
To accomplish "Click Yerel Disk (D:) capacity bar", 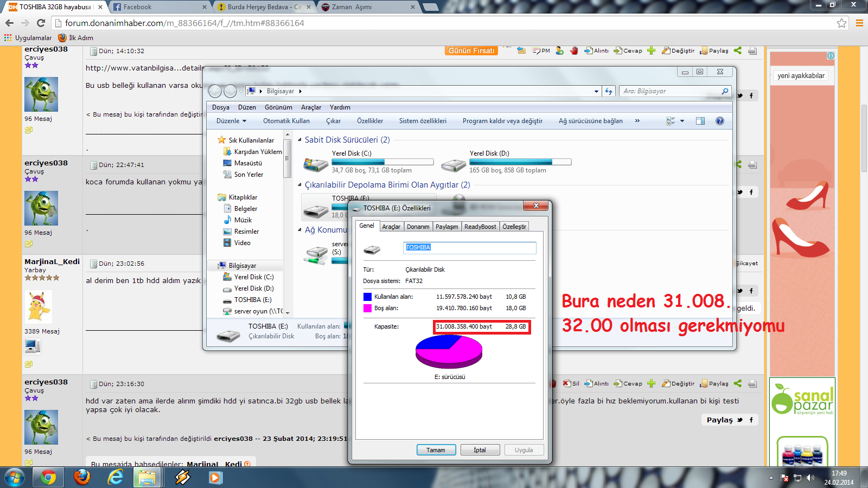I will click(520, 162).
